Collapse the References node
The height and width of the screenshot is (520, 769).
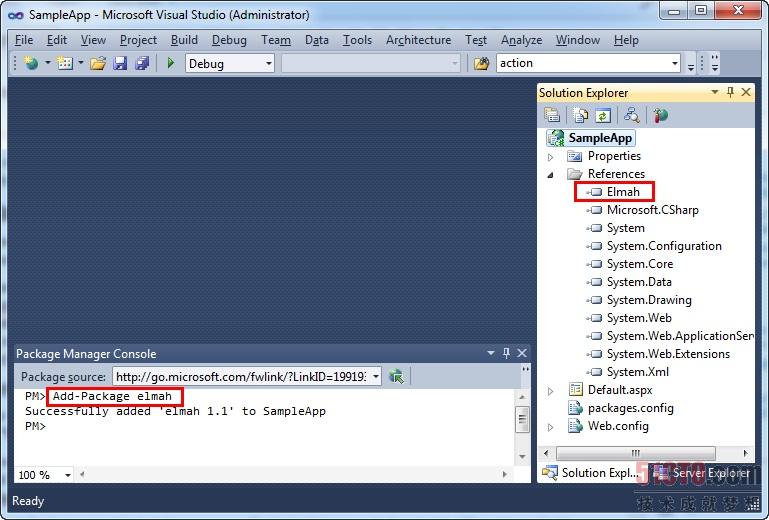coord(550,175)
